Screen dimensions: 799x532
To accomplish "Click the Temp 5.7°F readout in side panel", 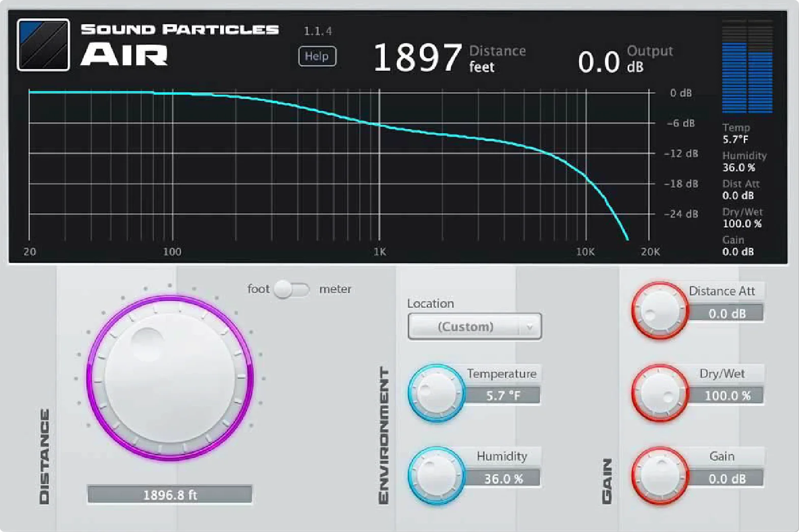I will (736, 133).
